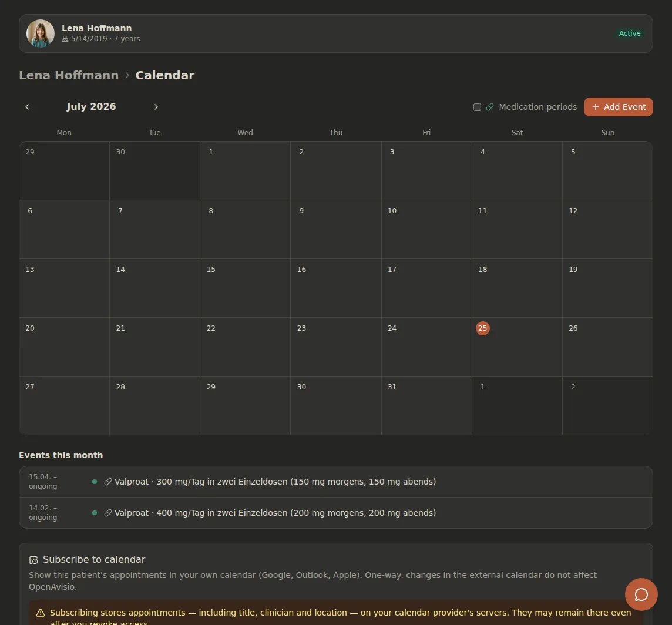Enable the Medication periods checkbox
Image resolution: width=672 pixels, height=625 pixels.
tap(477, 107)
